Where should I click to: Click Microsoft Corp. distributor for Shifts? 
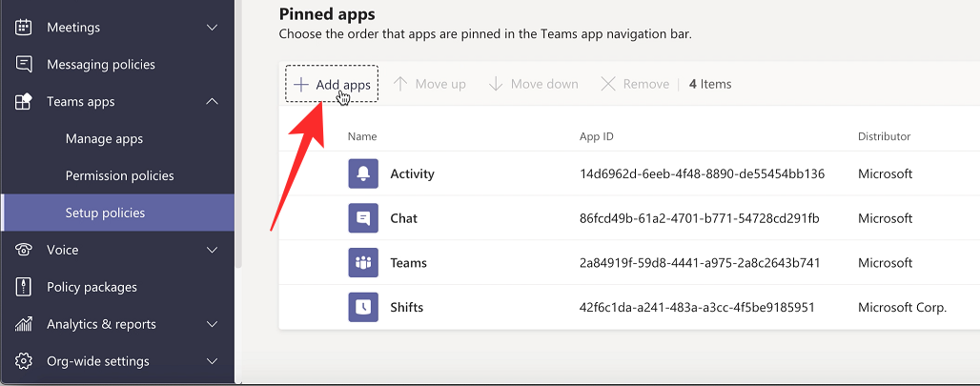point(903,307)
